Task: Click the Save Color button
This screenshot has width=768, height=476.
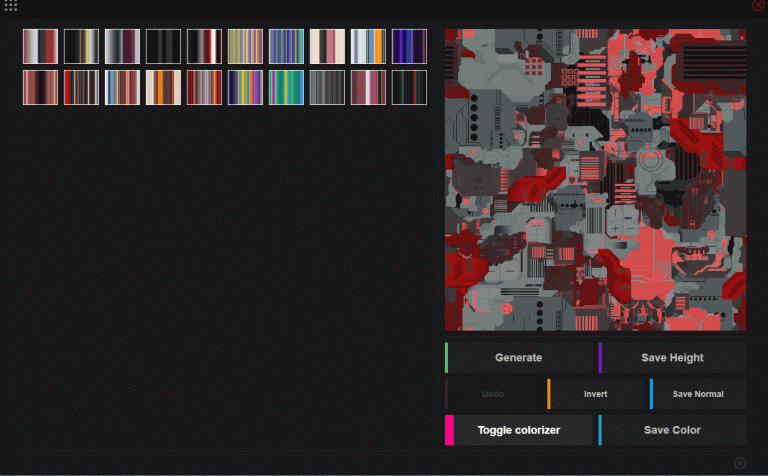Action: (672, 430)
